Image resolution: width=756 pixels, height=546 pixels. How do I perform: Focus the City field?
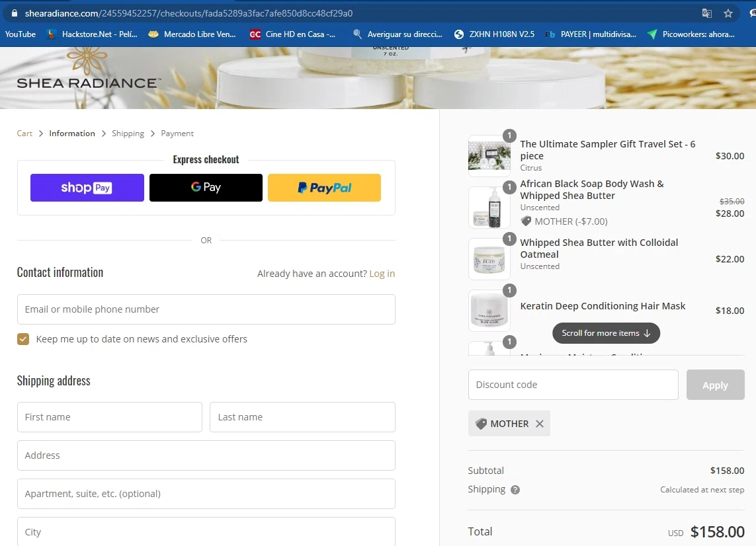point(206,531)
